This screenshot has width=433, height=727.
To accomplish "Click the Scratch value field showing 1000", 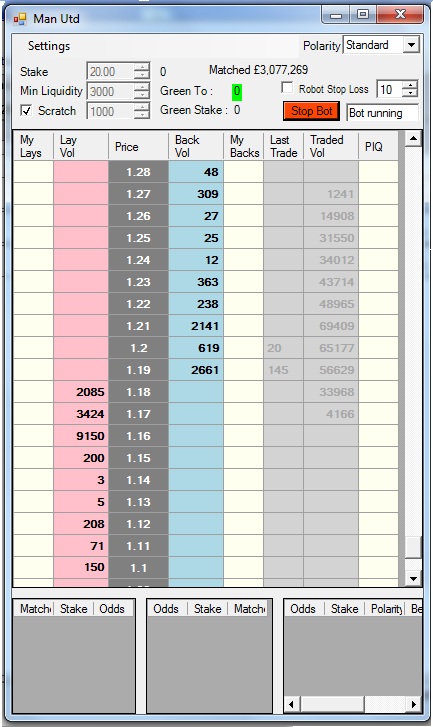I will coord(110,111).
